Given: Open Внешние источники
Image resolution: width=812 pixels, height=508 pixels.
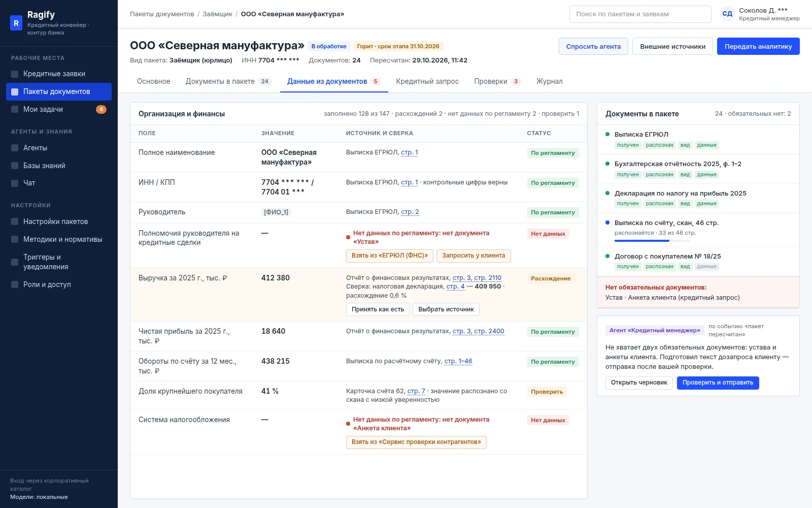Looking at the screenshot, I should click(x=672, y=46).
